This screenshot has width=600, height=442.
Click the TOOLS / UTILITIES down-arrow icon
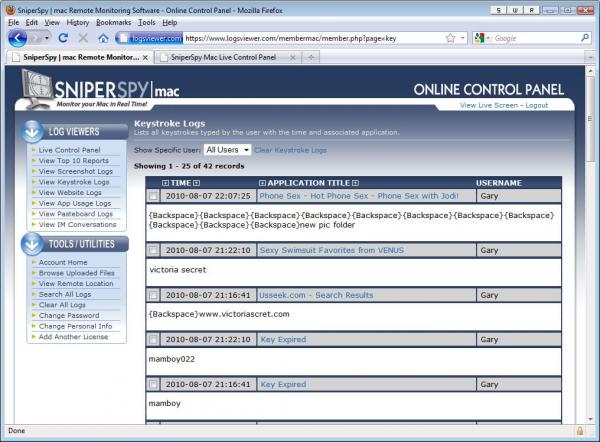32,243
